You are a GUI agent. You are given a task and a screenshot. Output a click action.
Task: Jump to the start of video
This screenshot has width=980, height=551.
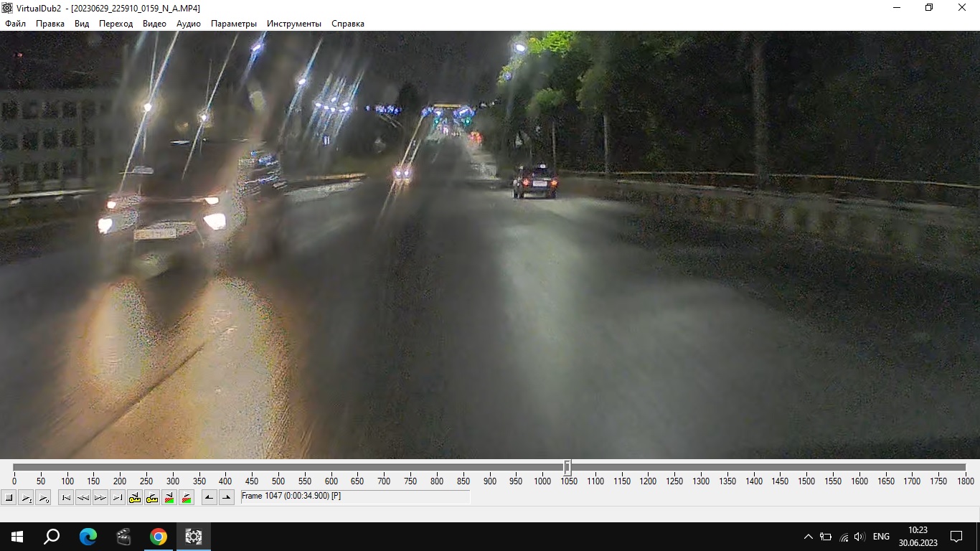pyautogui.click(x=66, y=497)
